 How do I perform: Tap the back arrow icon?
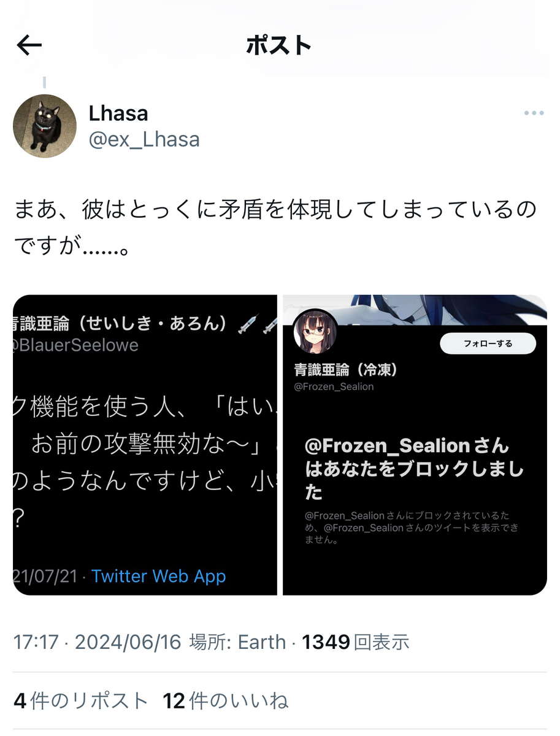pyautogui.click(x=29, y=45)
